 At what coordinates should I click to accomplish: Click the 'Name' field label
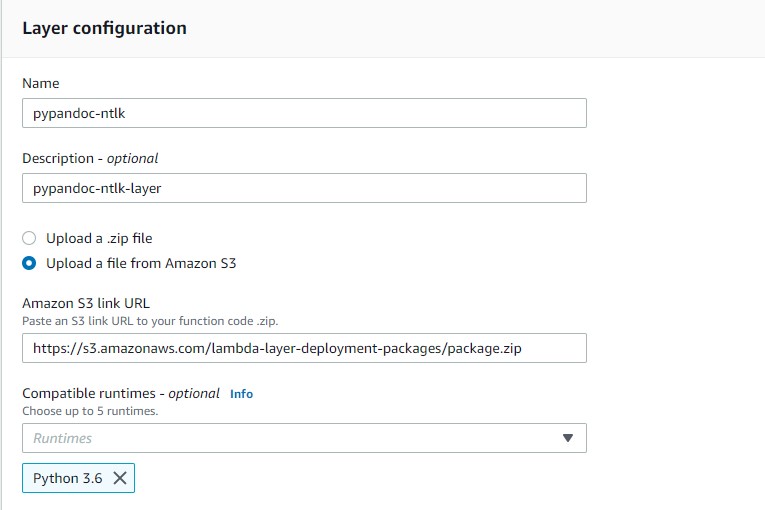click(41, 83)
